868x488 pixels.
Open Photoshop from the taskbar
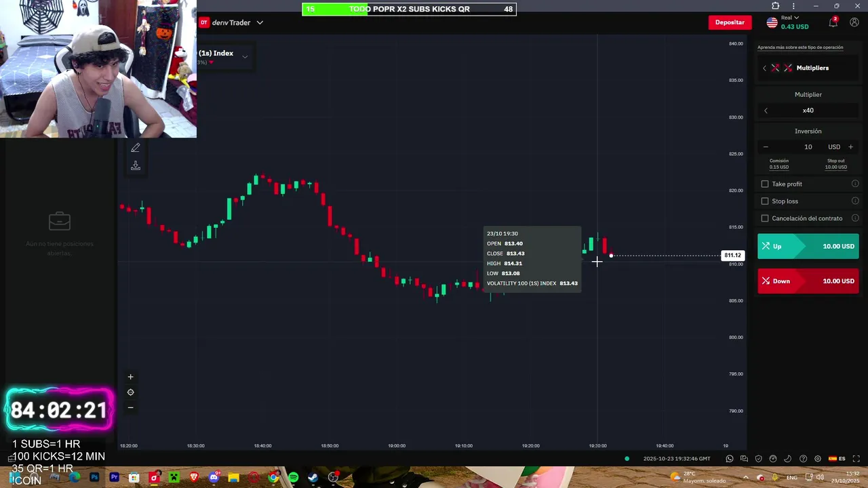94,478
